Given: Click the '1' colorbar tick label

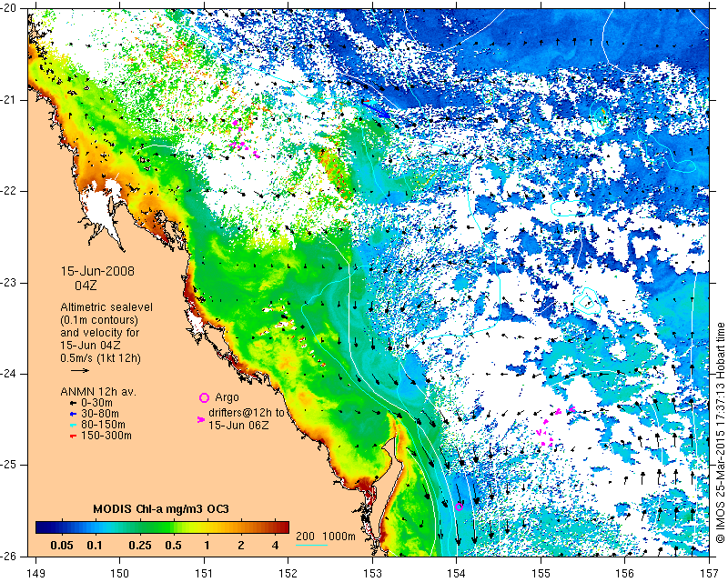Looking at the screenshot, I should point(207,545).
